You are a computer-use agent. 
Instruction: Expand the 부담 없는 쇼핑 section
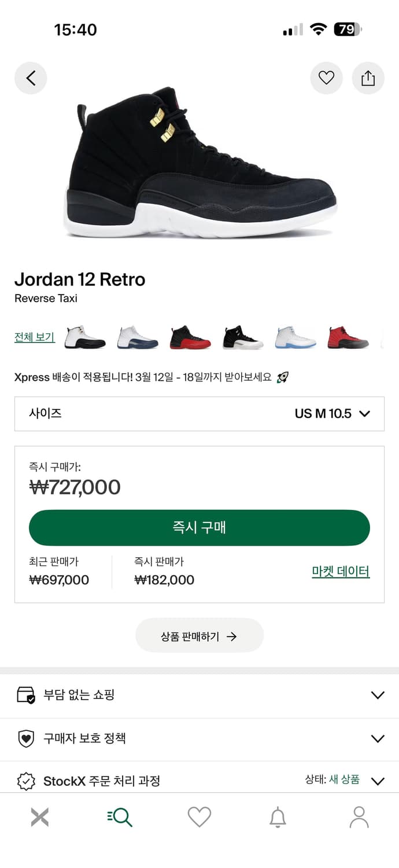click(x=199, y=695)
